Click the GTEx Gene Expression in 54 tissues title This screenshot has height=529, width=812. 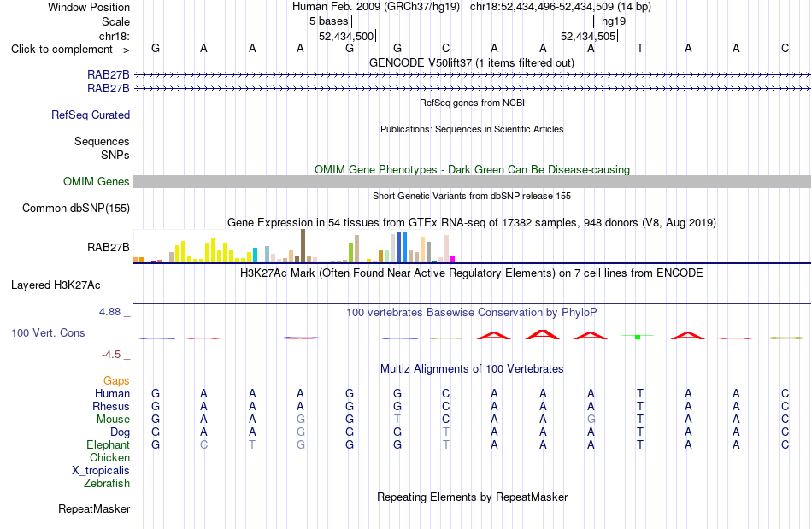click(472, 222)
